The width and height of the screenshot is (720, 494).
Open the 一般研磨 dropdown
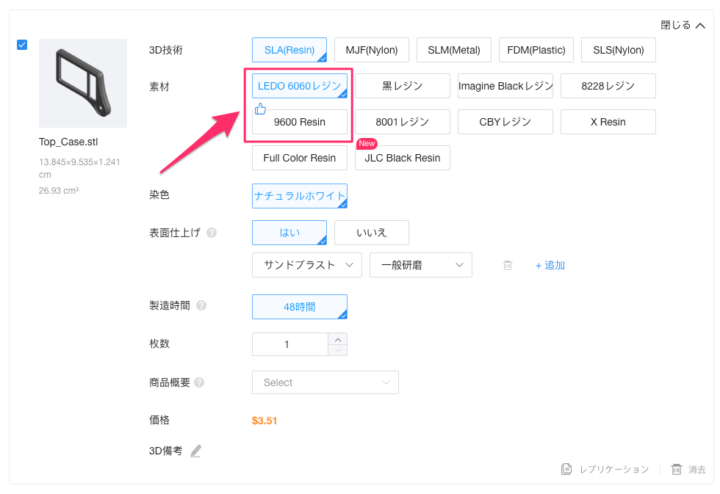click(x=419, y=265)
